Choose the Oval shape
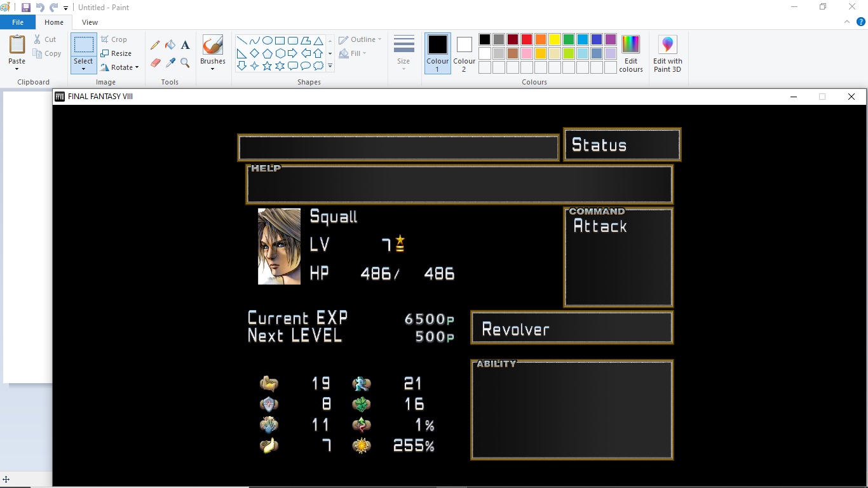Image resolution: width=868 pixels, height=488 pixels. (268, 41)
